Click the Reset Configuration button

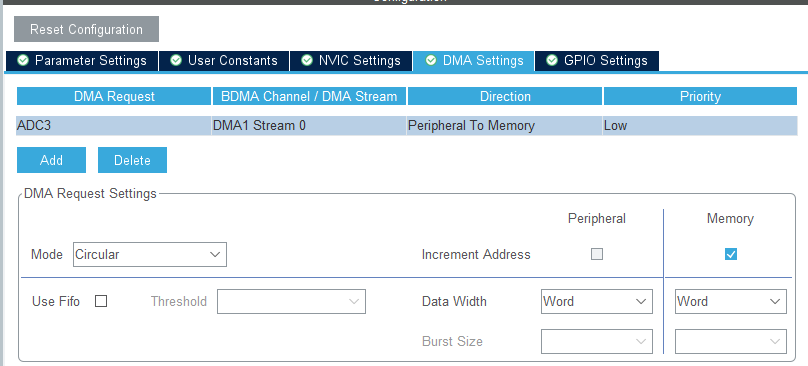pyautogui.click(x=86, y=29)
